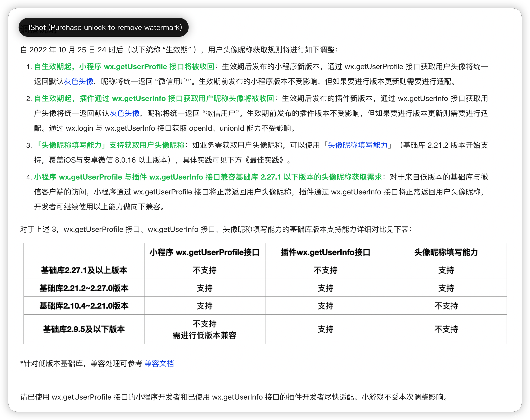
Task: Click 支持 under 插件wx.getUserInfo in 2.10.4~2.21.0 row
Action: point(325,306)
